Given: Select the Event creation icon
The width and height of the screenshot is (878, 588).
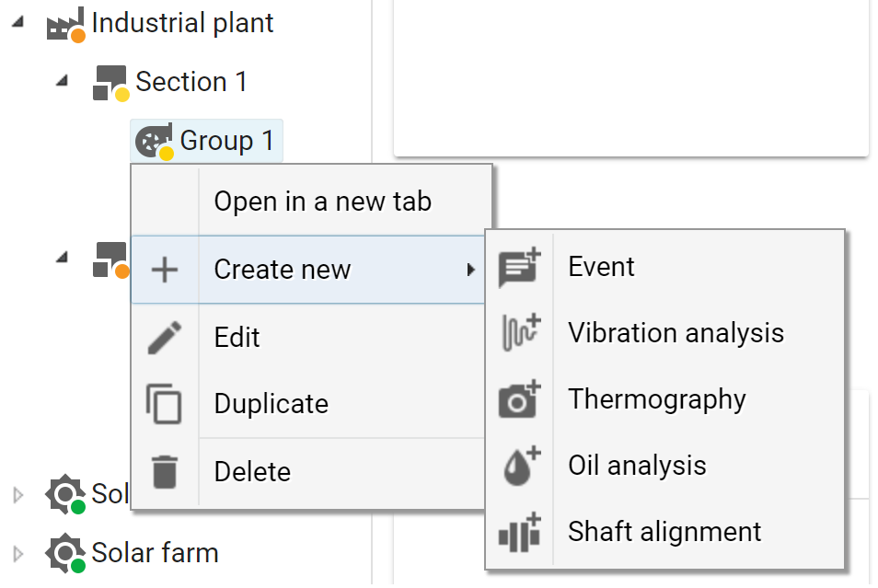Looking at the screenshot, I should pos(520,266).
